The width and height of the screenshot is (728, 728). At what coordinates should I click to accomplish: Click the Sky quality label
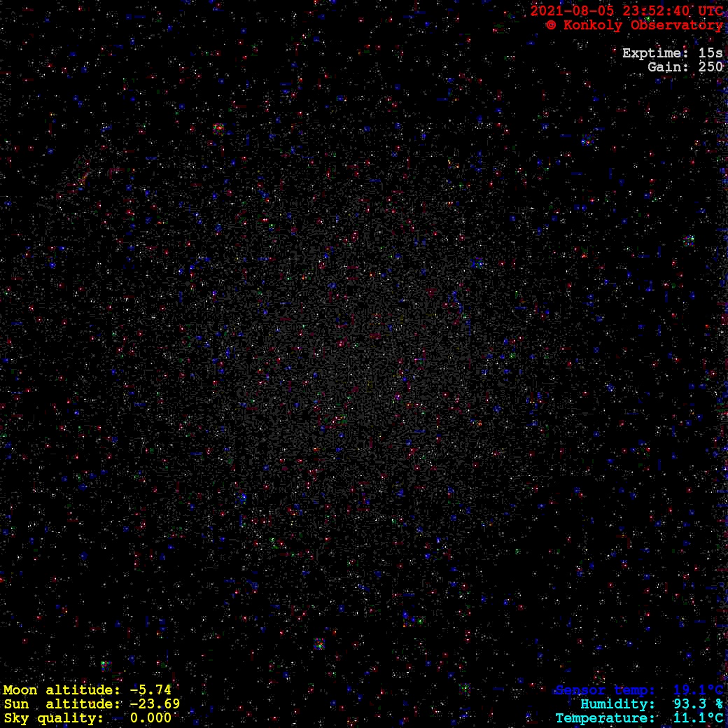pyautogui.click(x=54, y=718)
